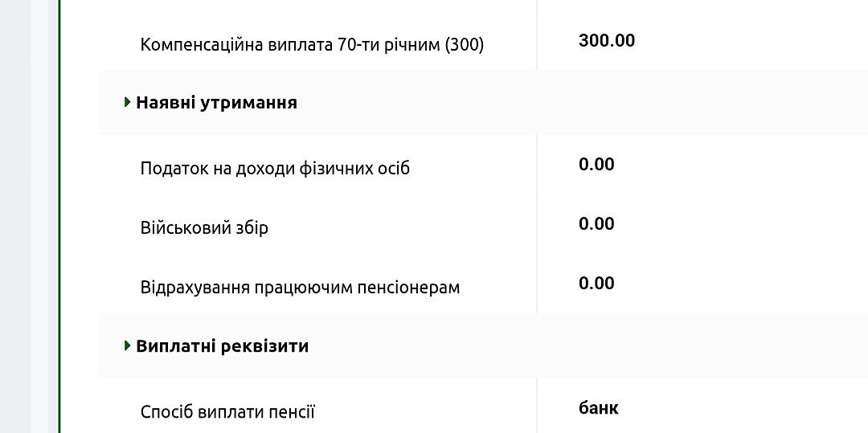Viewport: 868px width, 433px height.
Task: Click the Наявні утримання section heading text
Action: point(216,103)
